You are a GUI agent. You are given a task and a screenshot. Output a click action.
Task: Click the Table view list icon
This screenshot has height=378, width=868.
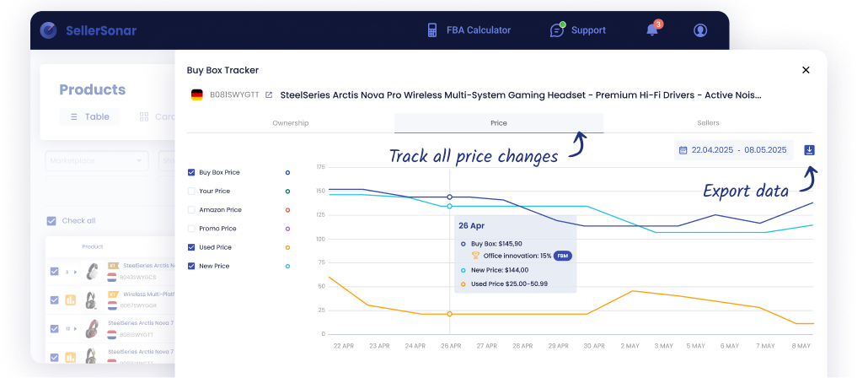[73, 117]
